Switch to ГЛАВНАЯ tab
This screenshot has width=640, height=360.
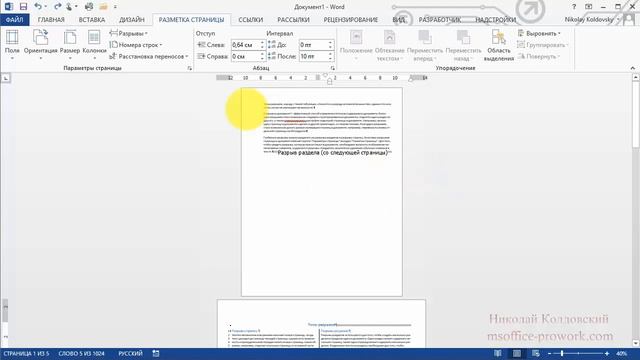tap(51, 20)
